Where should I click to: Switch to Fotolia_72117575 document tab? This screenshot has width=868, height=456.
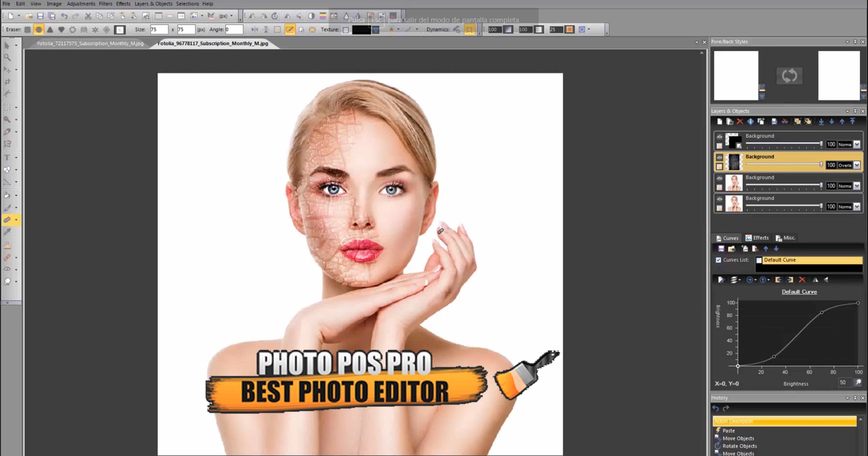click(x=90, y=43)
